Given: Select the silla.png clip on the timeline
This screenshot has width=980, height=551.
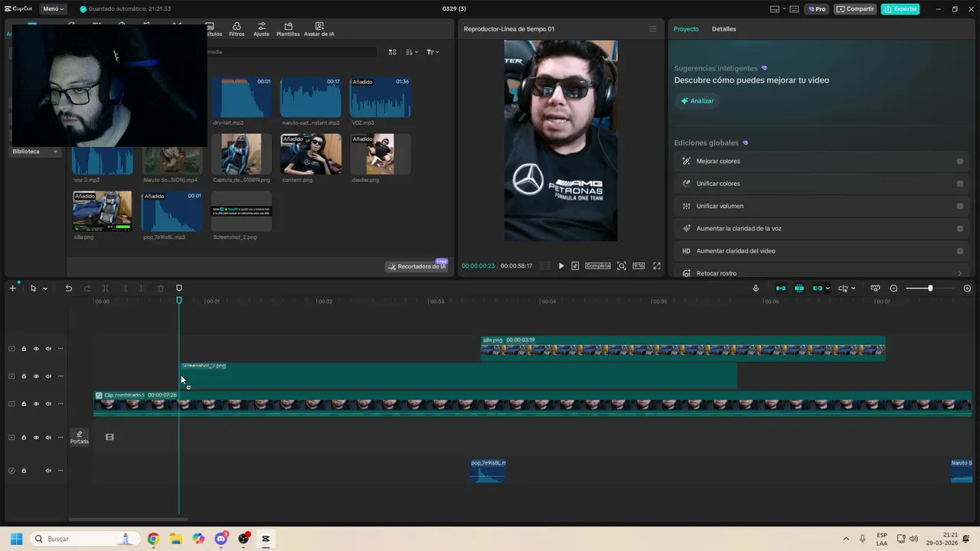Looking at the screenshot, I should 683,349.
